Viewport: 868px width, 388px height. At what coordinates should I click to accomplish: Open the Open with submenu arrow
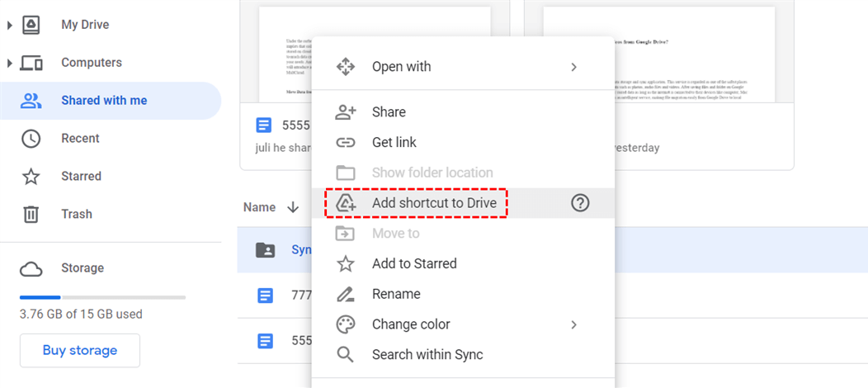pos(574,67)
